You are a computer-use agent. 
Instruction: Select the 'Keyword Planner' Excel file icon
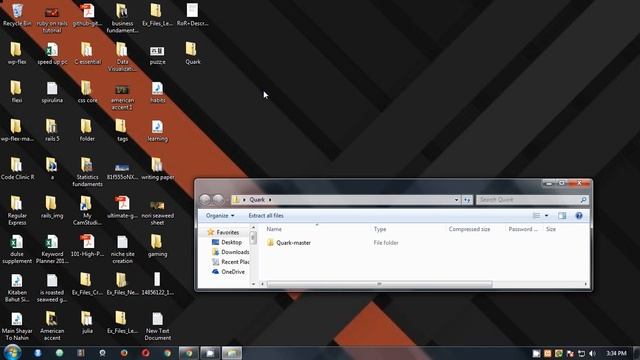click(52, 249)
